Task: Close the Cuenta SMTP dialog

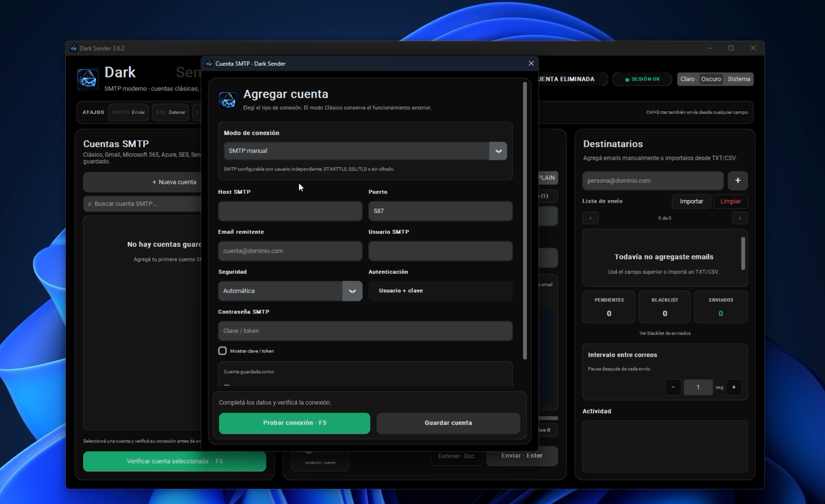Action: (x=531, y=64)
